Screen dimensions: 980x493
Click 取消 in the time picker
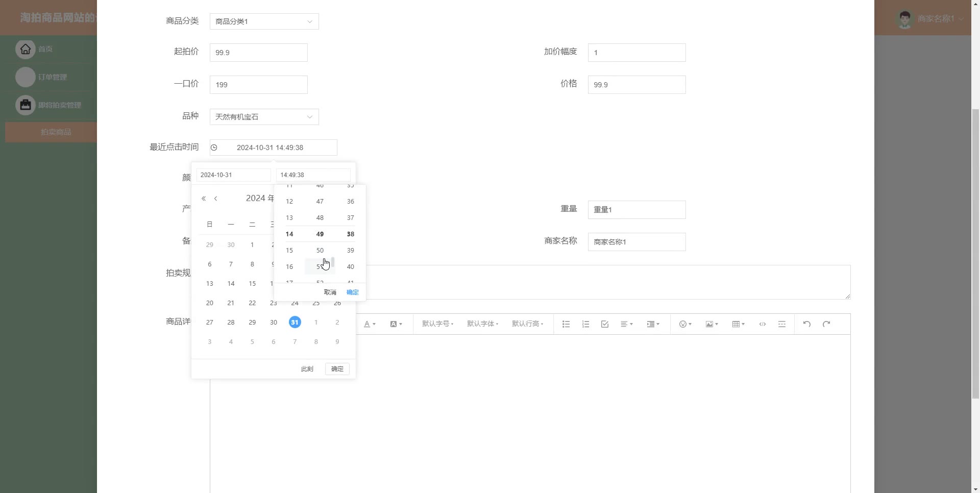coord(330,292)
